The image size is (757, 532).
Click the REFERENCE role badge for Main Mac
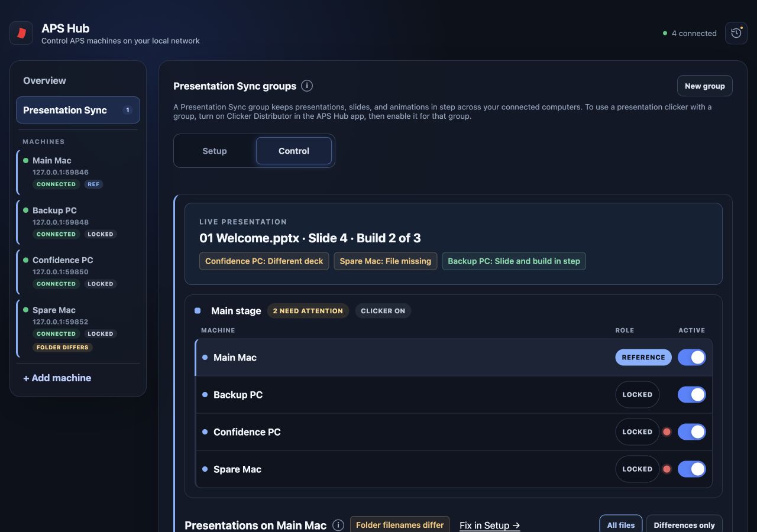[643, 357]
